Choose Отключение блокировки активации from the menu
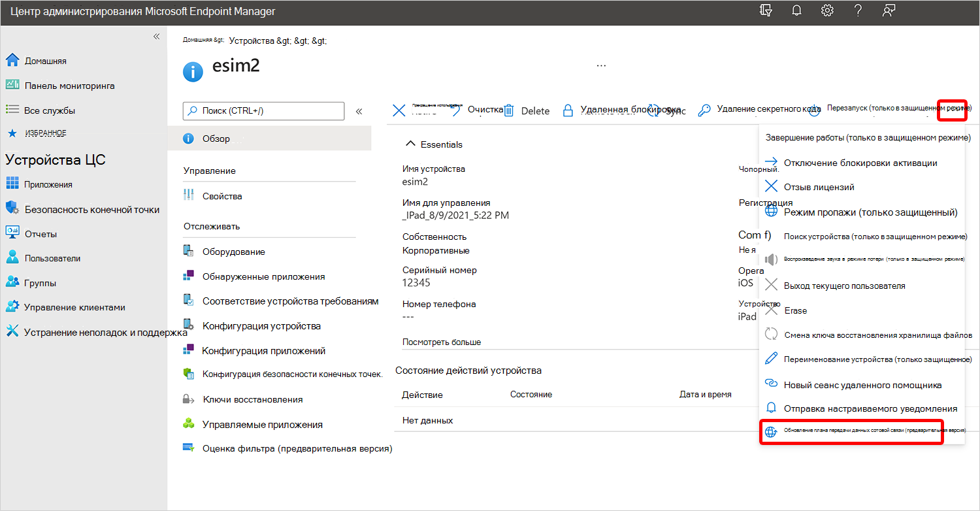980x511 pixels. [x=860, y=163]
